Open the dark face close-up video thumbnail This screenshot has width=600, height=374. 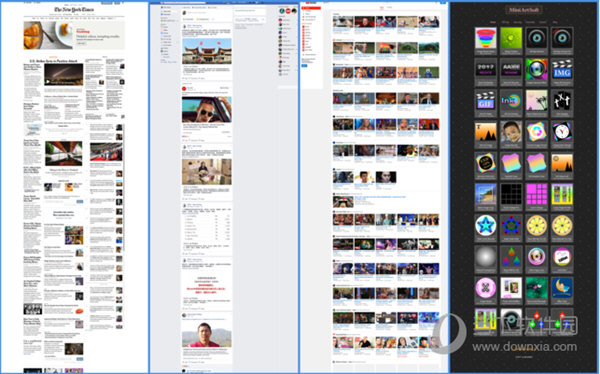coord(386,177)
